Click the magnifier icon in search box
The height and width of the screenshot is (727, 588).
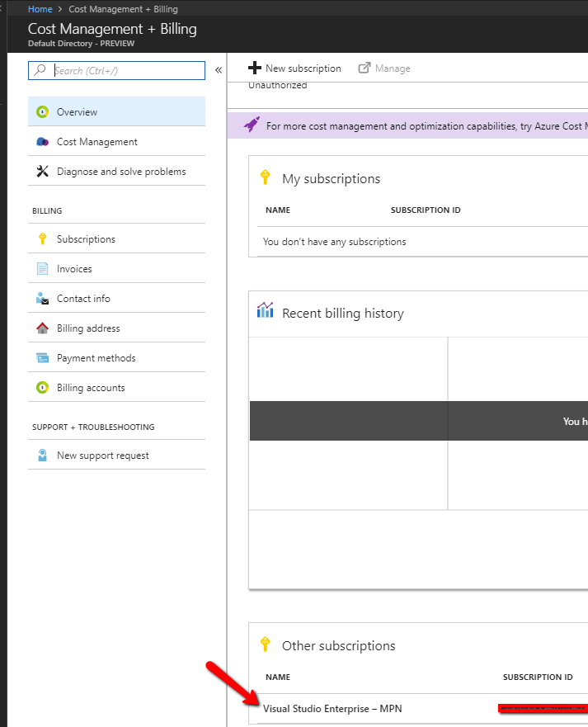point(40,70)
